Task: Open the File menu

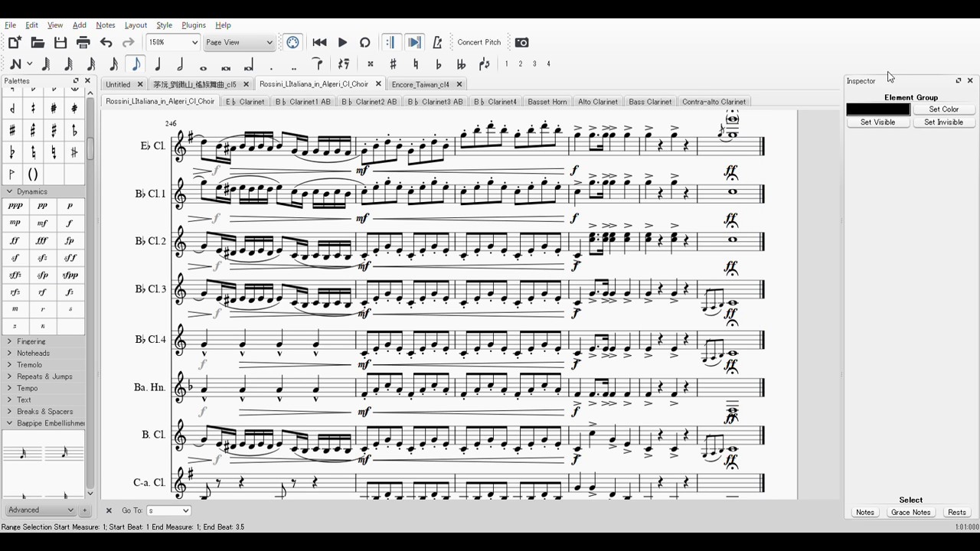Action: click(x=10, y=25)
